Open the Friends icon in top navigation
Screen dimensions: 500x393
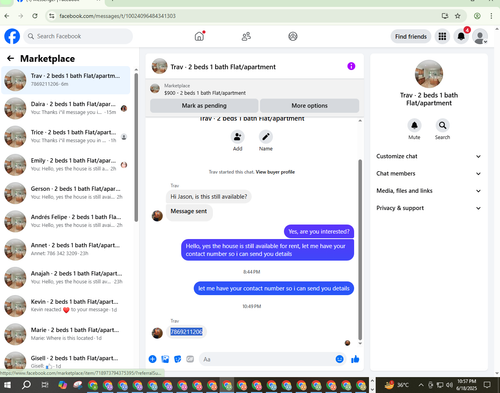[x=246, y=36]
